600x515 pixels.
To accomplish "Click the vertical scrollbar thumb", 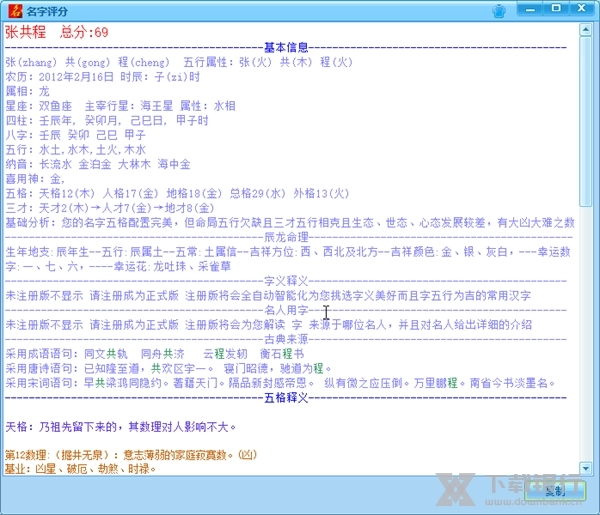I will point(585,122).
